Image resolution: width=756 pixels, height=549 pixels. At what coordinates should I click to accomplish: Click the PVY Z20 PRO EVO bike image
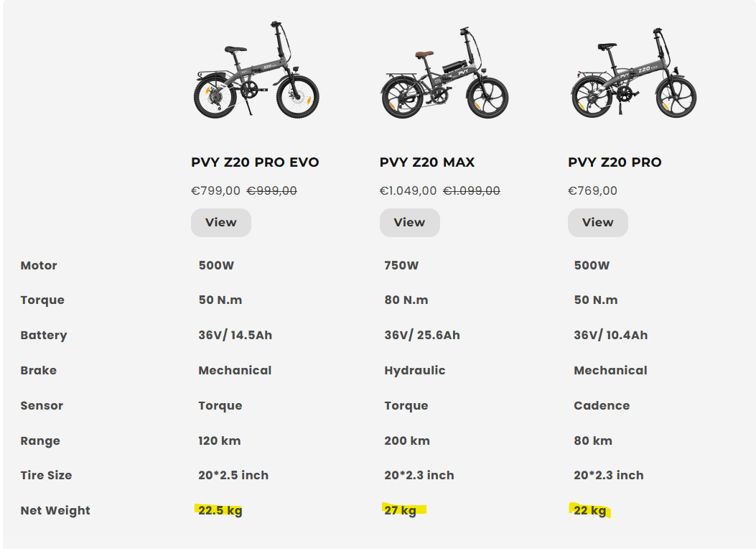[x=256, y=70]
